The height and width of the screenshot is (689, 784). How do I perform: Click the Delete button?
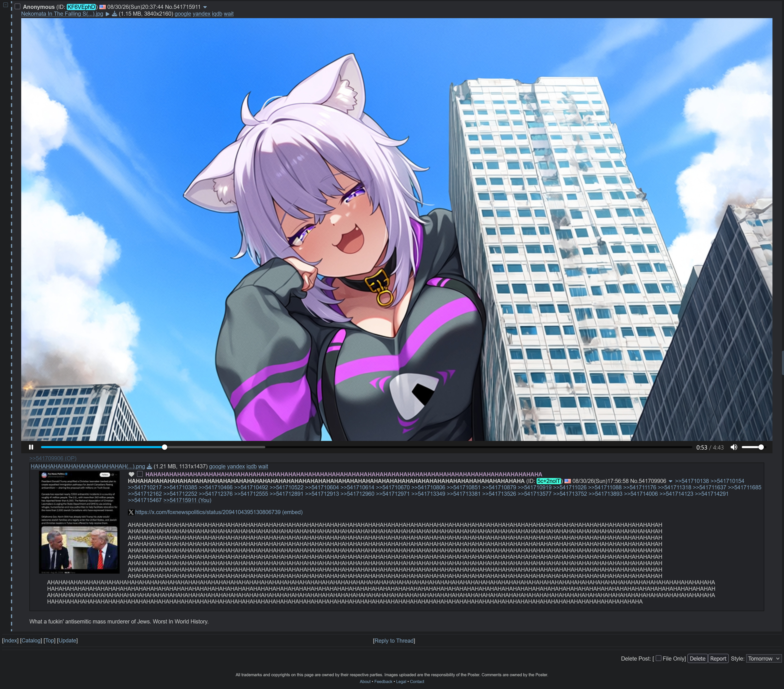697,659
